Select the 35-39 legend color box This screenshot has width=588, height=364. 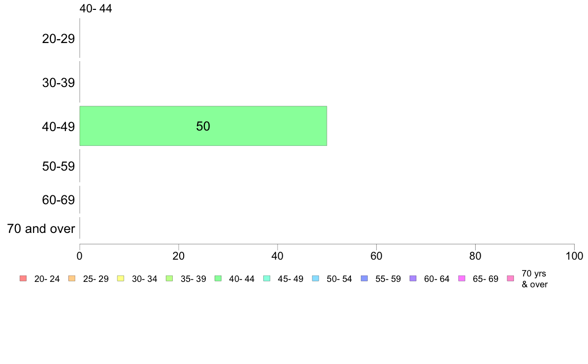[169, 278]
